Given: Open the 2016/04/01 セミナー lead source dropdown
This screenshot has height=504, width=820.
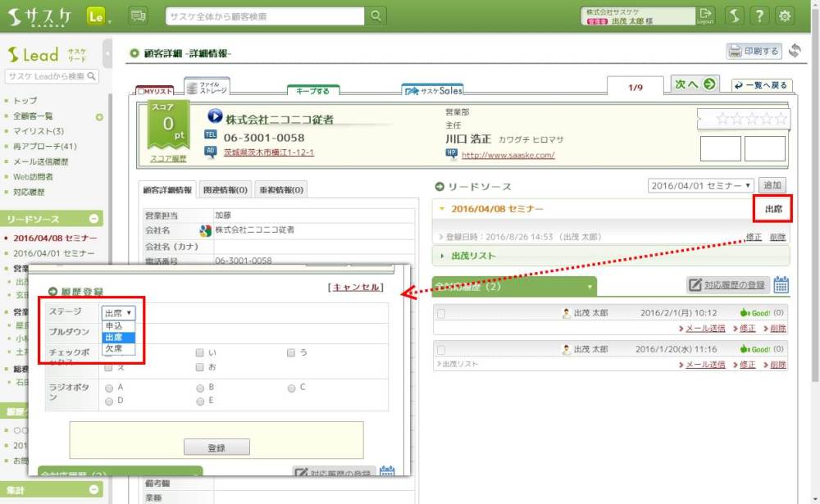Looking at the screenshot, I should [x=701, y=185].
